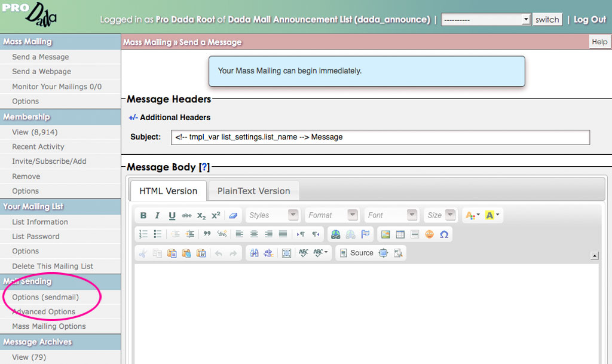The image size is (612, 364).
Task: Click the Replace icon
Action: point(268,253)
